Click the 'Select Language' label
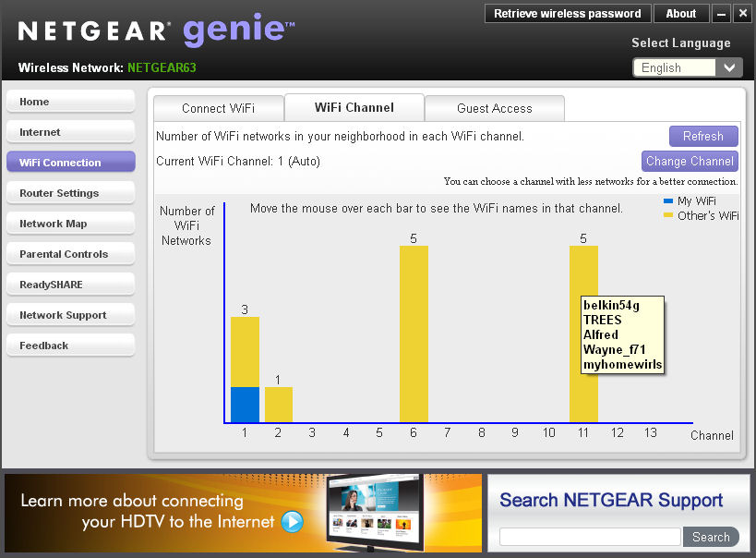756x558 pixels. click(x=681, y=43)
